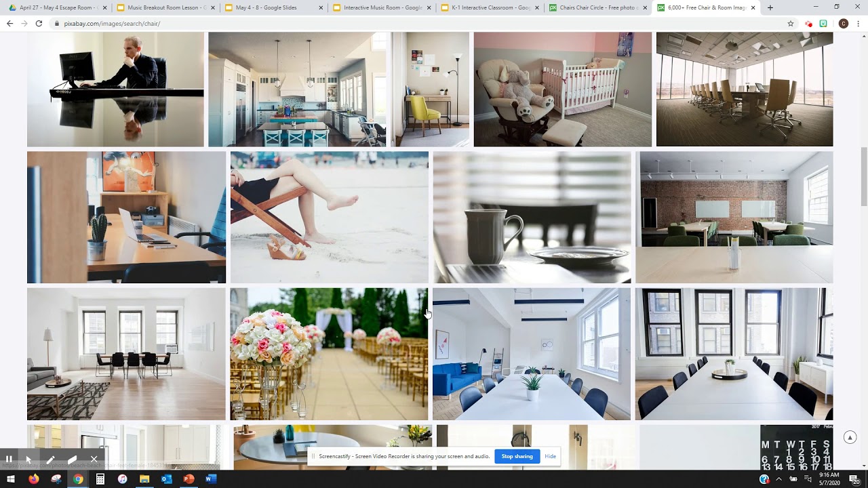This screenshot has width=868, height=488.
Task: Open the Windows Start menu
Action: (10, 479)
